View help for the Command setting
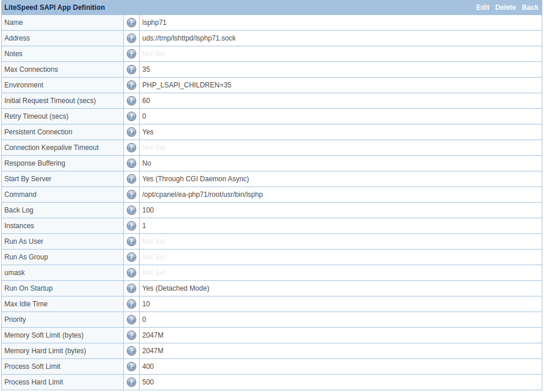Viewport: 544px width, 392px height. pos(132,194)
